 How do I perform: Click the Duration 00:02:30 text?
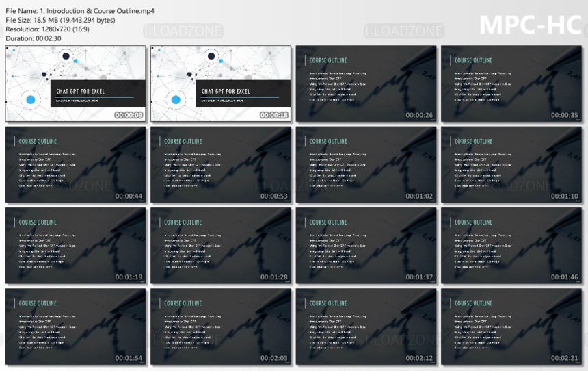pos(34,38)
